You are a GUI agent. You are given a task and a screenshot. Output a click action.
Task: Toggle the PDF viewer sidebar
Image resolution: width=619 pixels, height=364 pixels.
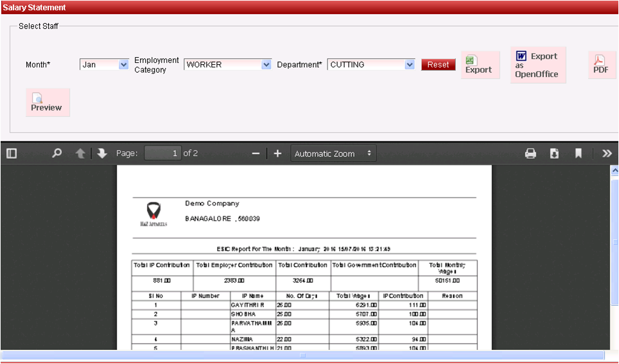[12, 153]
